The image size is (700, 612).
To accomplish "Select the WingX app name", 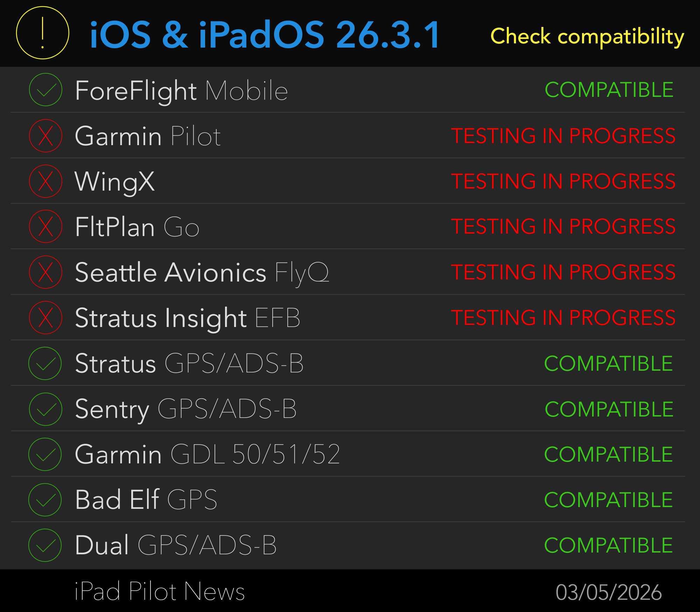I will 114,182.
